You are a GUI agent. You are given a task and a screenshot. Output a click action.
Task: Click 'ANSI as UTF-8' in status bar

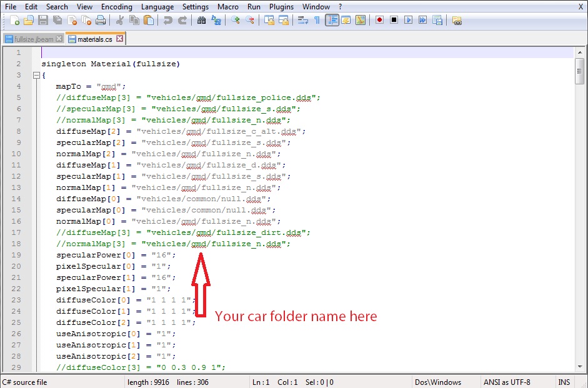507,382
